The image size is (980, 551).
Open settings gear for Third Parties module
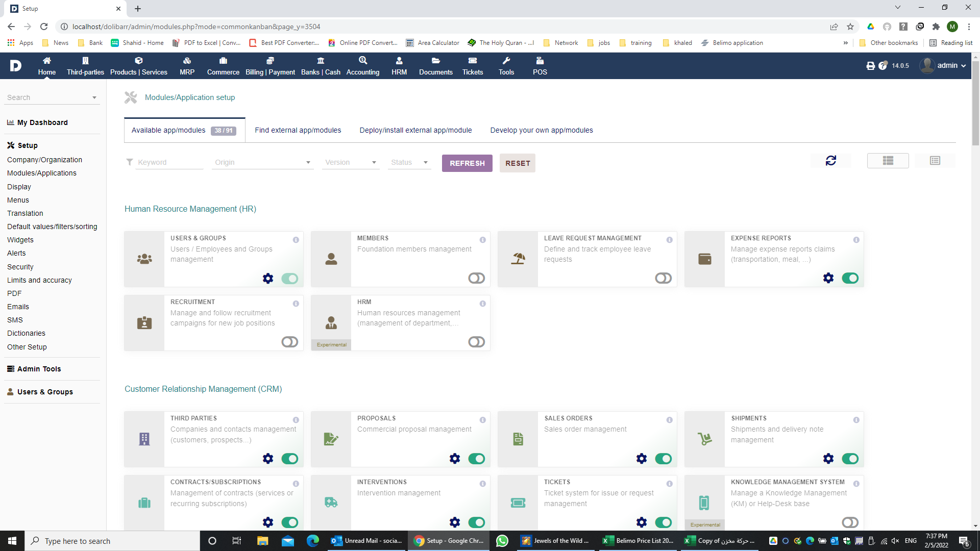pyautogui.click(x=267, y=459)
